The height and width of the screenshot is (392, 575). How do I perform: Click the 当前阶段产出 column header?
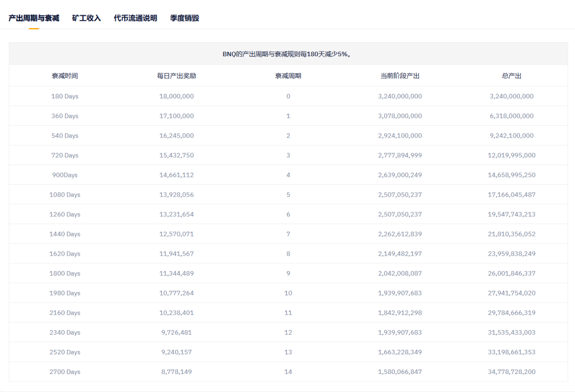[400, 76]
